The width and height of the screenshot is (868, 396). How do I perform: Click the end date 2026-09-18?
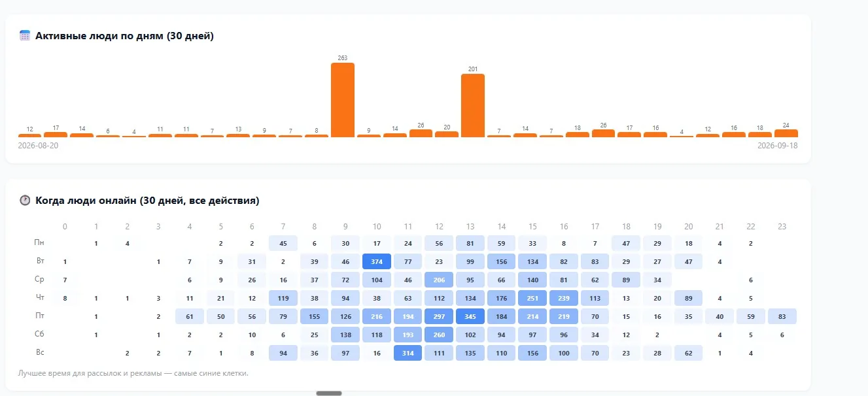tap(778, 146)
